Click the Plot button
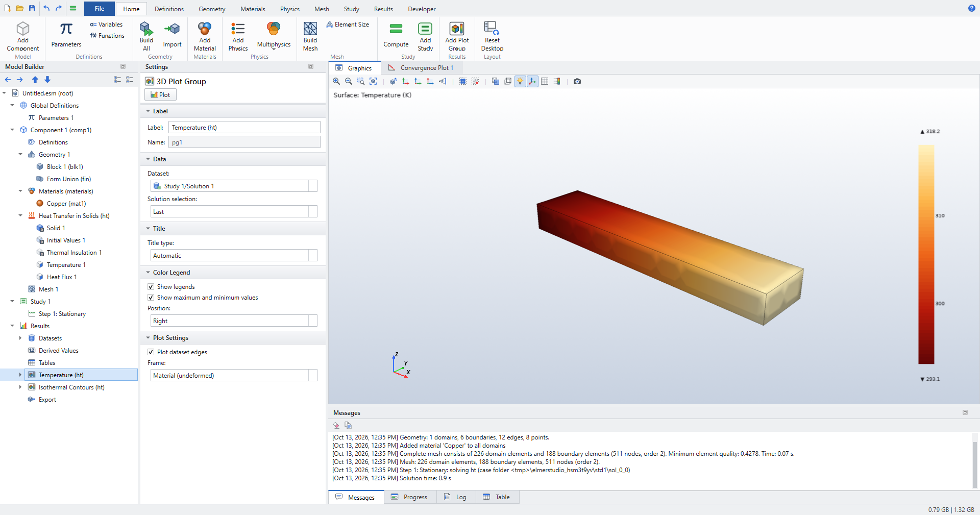The height and width of the screenshot is (515, 980). pyautogui.click(x=160, y=95)
